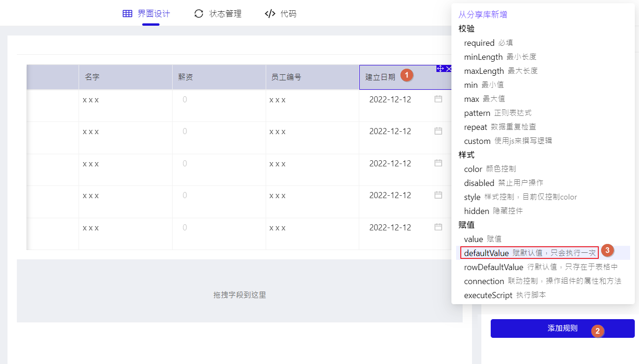The width and height of the screenshot is (639, 364).
Task: Click the second row 薪资 number field
Action: (219, 131)
